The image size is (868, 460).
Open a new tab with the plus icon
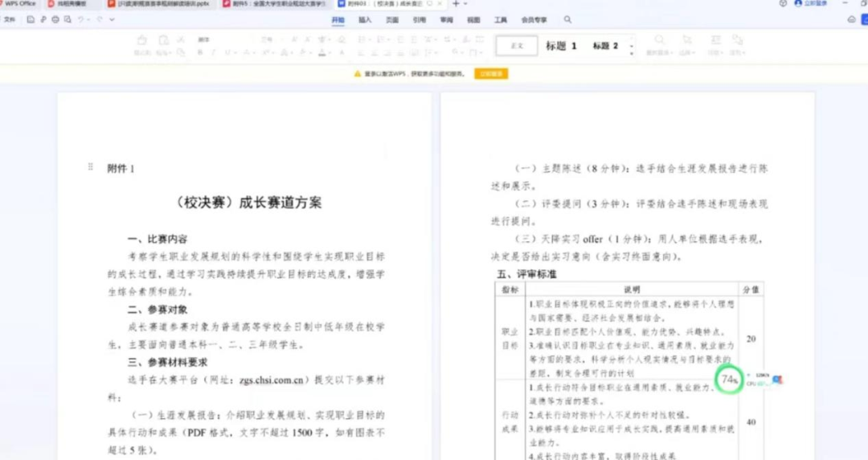point(456,4)
